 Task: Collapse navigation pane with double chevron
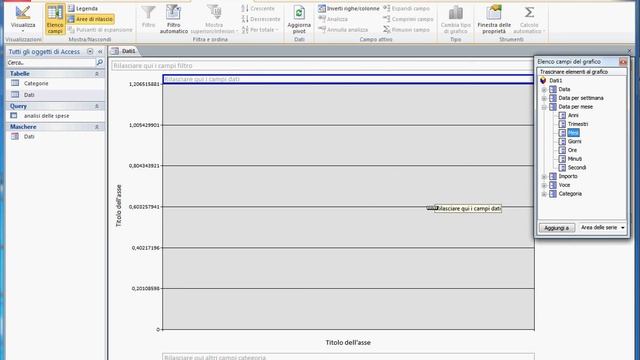100,52
